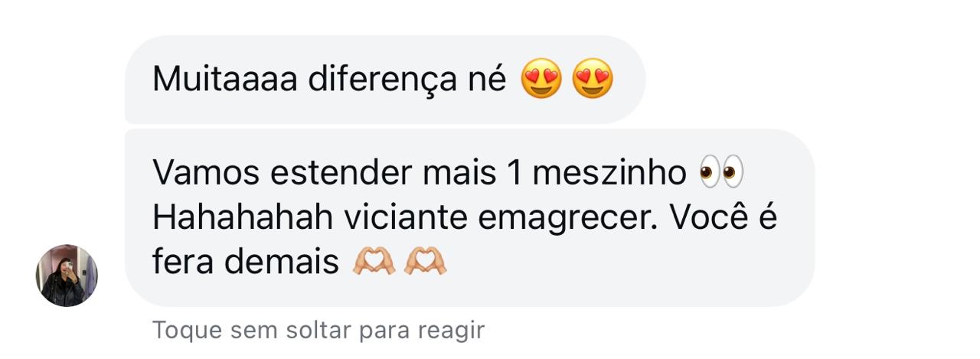Click the word 'emagrecer' in the message

coord(568,218)
